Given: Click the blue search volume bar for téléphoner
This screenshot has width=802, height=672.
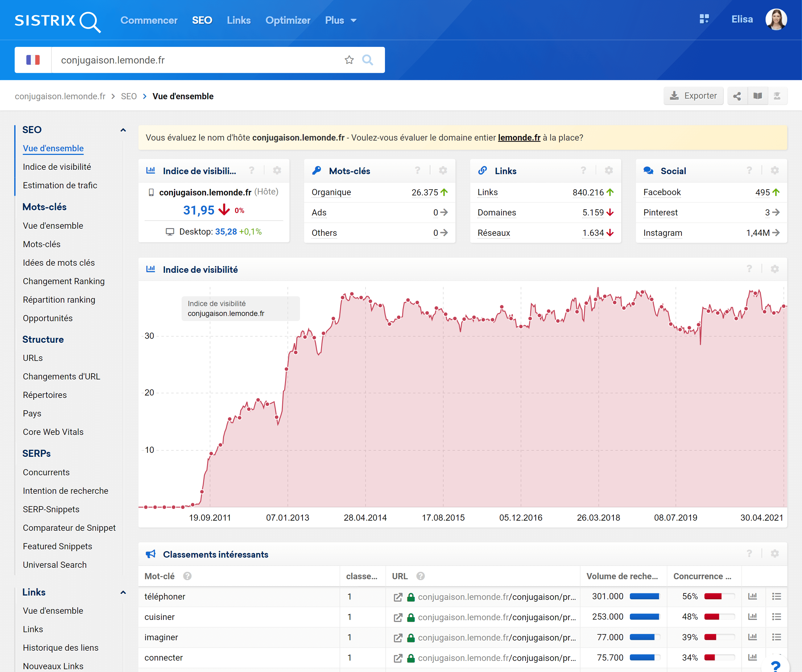Looking at the screenshot, I should [x=645, y=596].
